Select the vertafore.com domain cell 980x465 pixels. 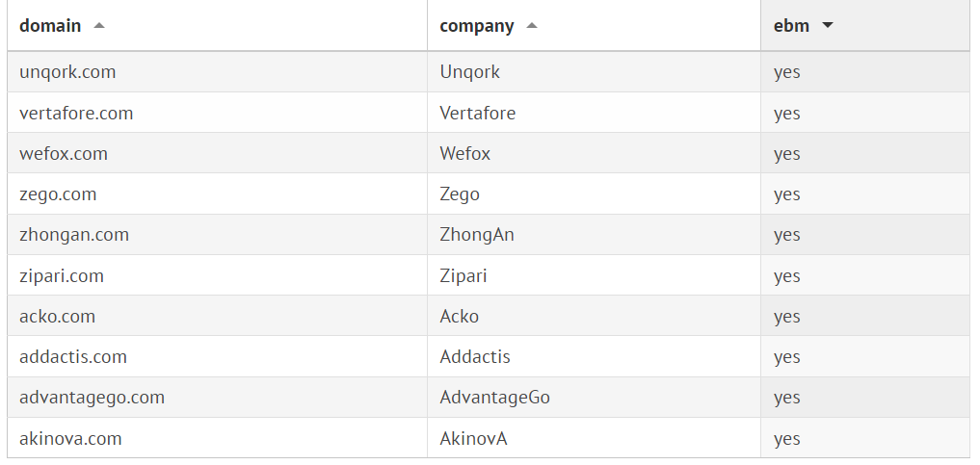(x=76, y=114)
